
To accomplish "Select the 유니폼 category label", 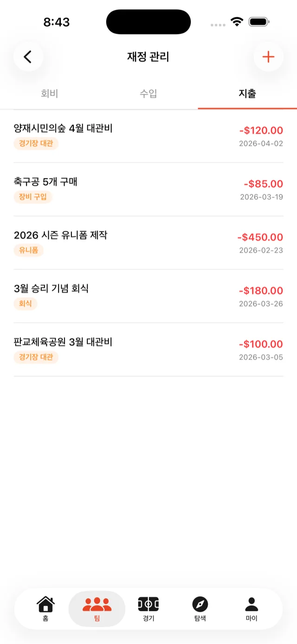I will click(x=28, y=251).
